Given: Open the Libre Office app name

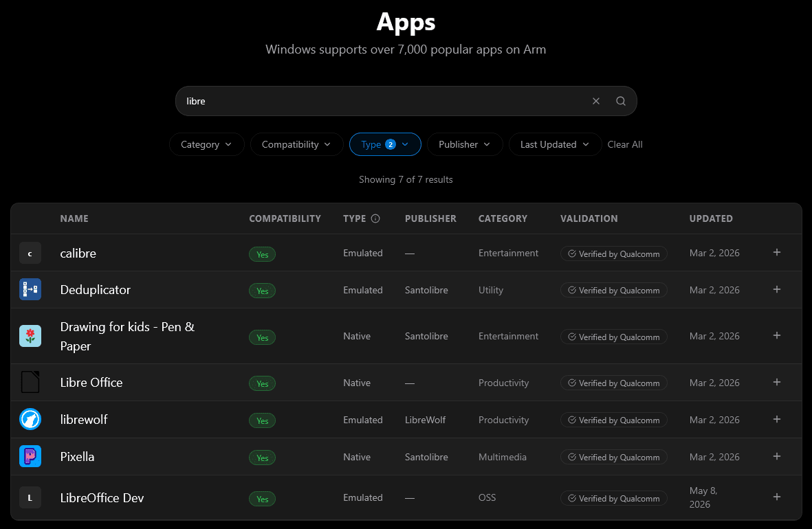Looking at the screenshot, I should (x=91, y=383).
